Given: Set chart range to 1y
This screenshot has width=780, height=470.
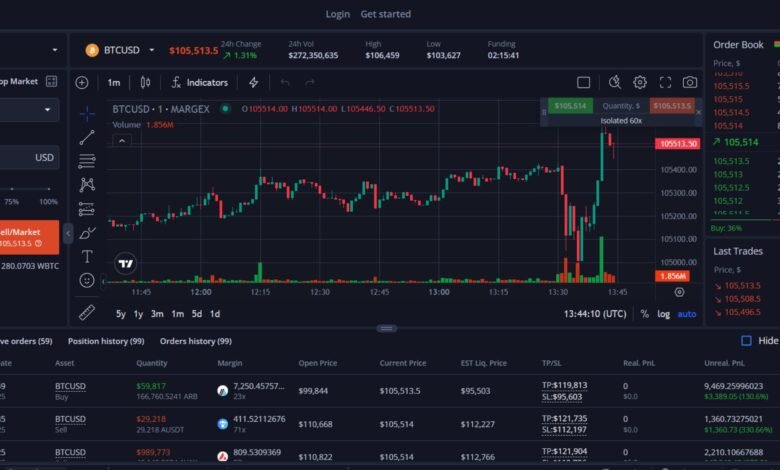Looking at the screenshot, I should (x=138, y=314).
